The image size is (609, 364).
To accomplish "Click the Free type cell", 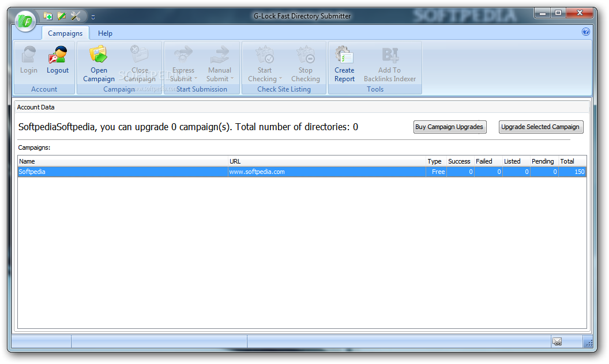I will coord(436,172).
